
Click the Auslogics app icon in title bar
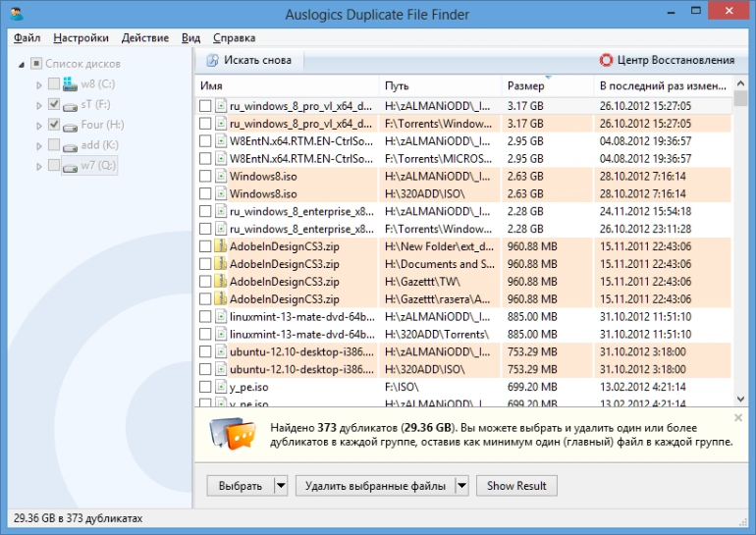[x=16, y=13]
